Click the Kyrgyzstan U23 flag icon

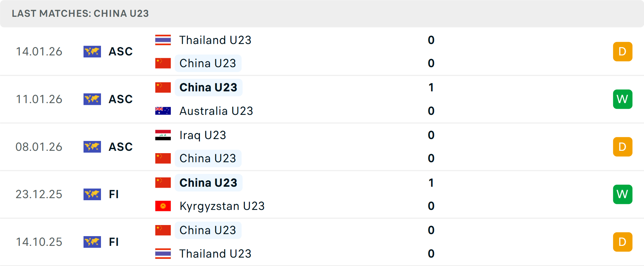163,206
